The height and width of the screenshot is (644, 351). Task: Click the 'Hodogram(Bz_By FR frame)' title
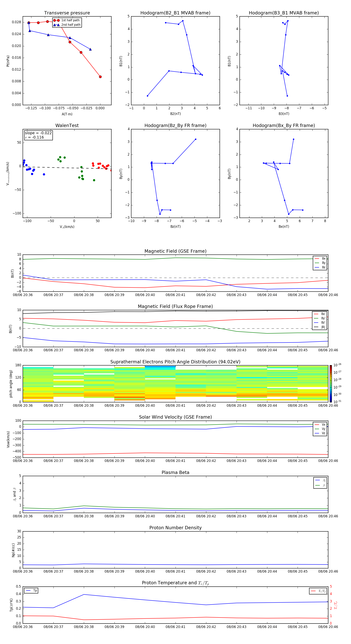(175, 125)
